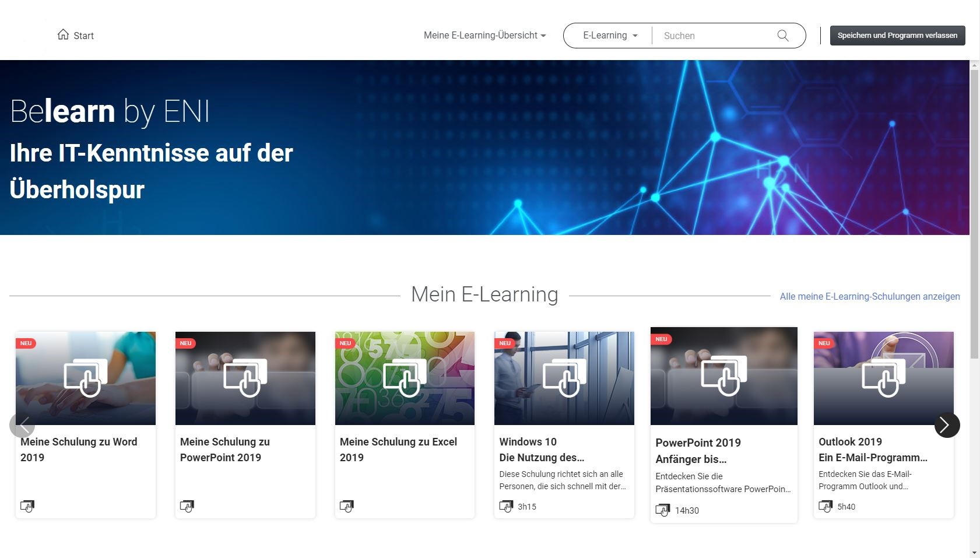Open PowerPoint 2019 Anfänger bis course title
Screen dimensions: 980x558
tap(698, 451)
